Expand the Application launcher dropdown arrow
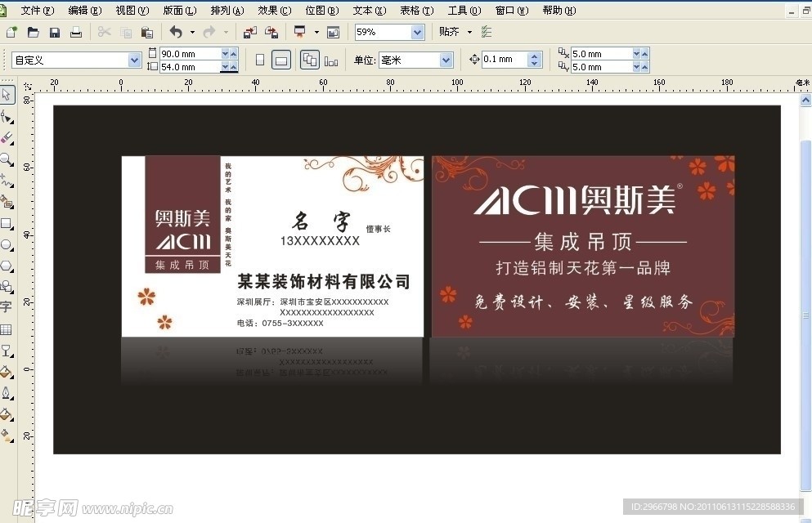The height and width of the screenshot is (523, 812). [x=316, y=32]
